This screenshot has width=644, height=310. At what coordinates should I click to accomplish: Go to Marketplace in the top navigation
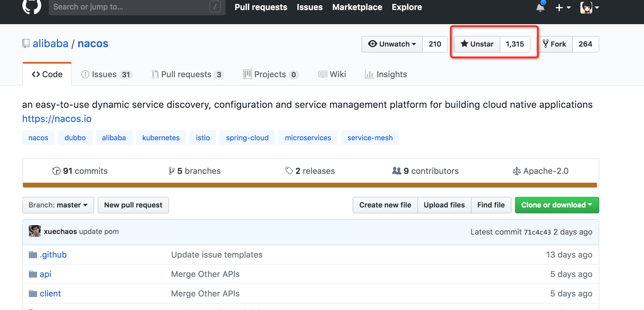click(x=357, y=7)
